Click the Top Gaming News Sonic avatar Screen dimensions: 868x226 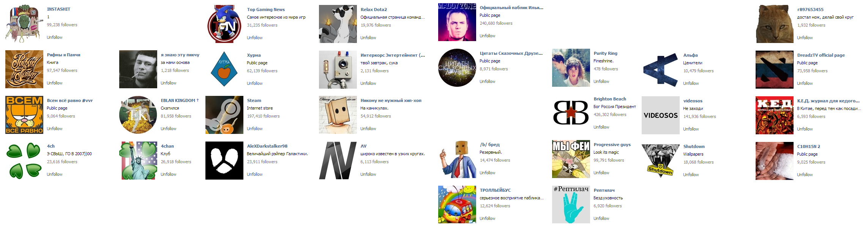224,24
